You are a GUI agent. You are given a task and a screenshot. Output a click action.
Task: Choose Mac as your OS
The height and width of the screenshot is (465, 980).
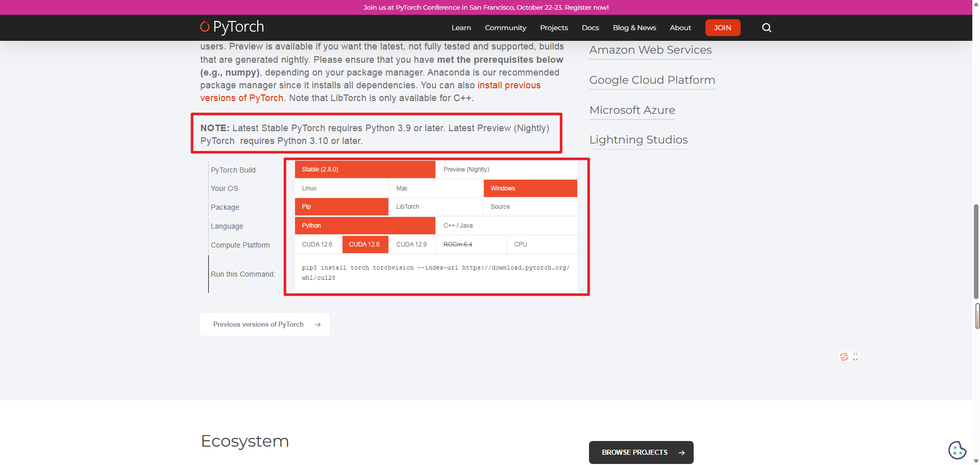436,188
